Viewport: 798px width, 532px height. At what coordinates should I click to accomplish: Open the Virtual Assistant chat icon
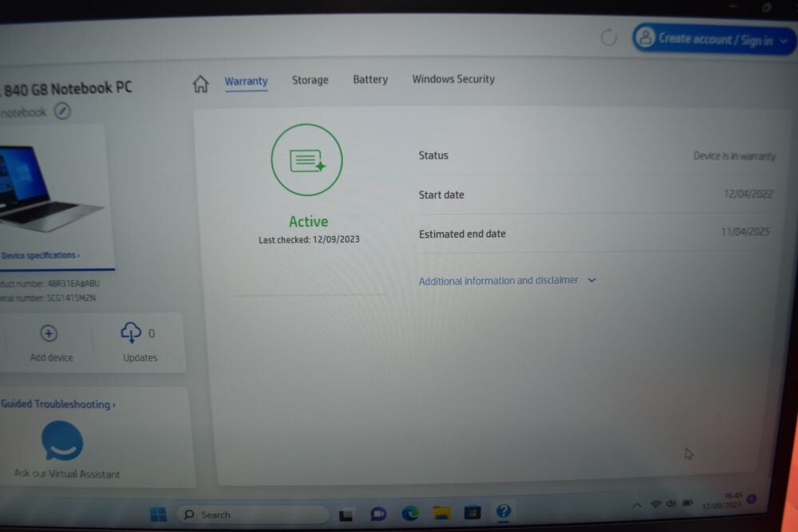click(x=62, y=441)
